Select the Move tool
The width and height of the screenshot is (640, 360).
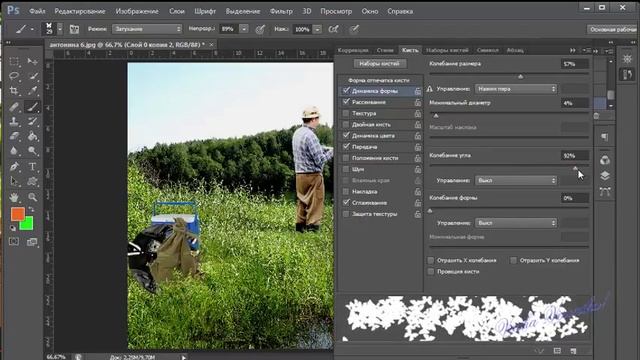(32, 61)
